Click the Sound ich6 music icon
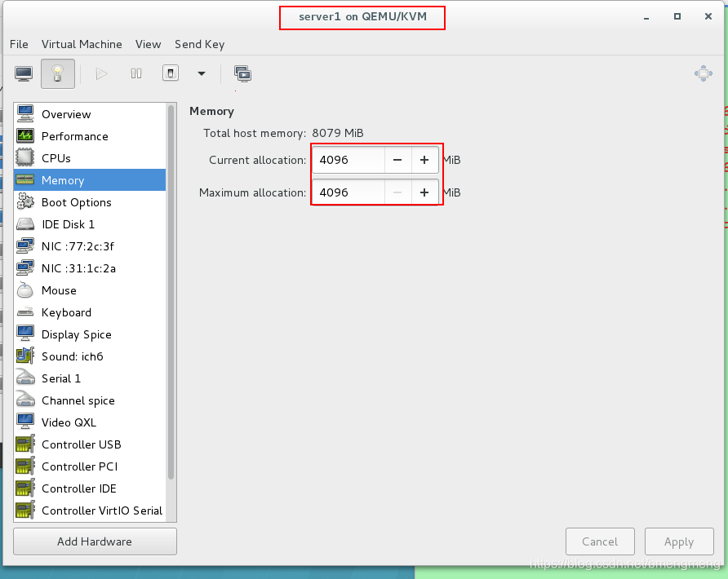This screenshot has height=579, width=728. [25, 356]
